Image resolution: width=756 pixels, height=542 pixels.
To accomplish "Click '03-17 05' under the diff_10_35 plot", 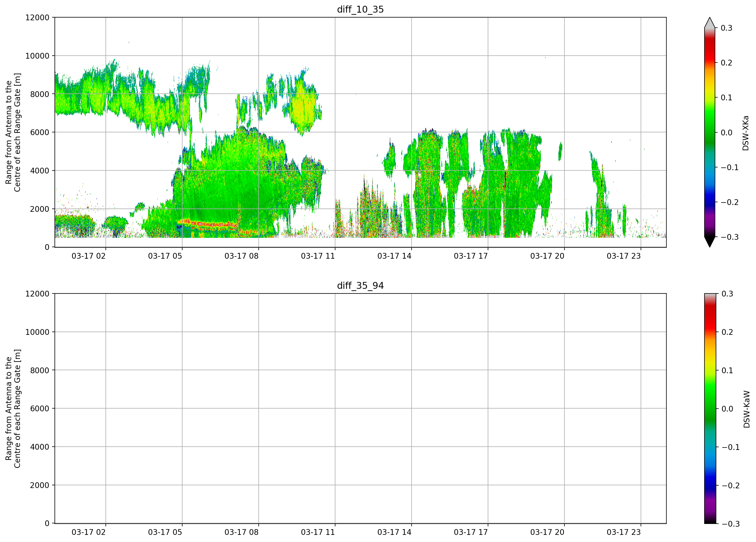I will [165, 256].
